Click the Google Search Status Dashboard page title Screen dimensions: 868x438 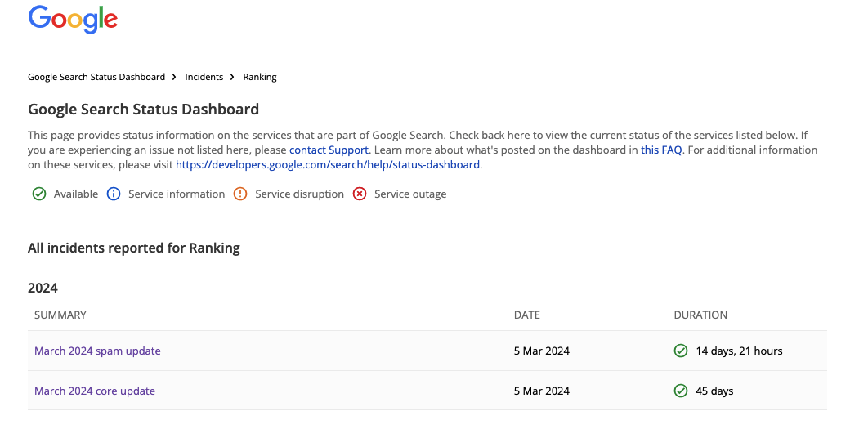click(143, 109)
